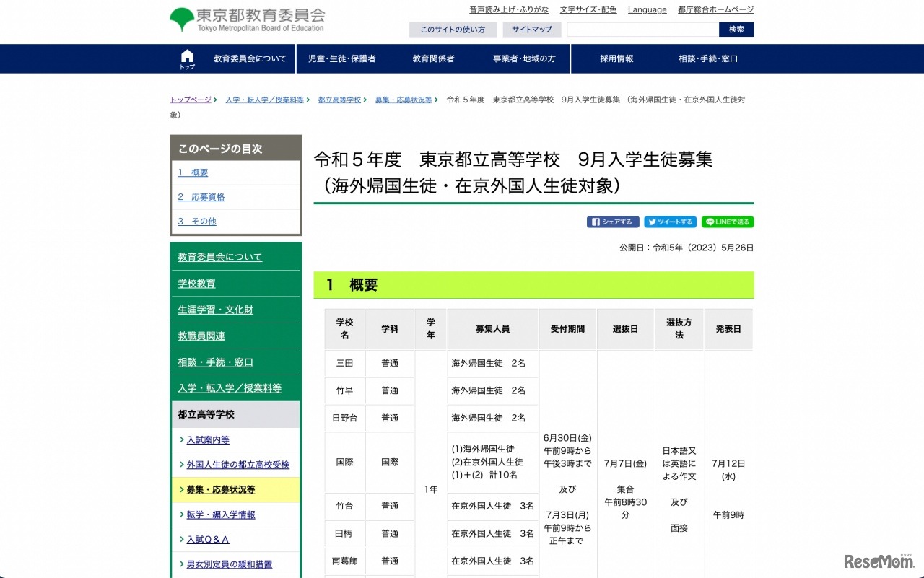Click 都立高等学校 breadcrumb link
This screenshot has width=924, height=578.
pos(339,100)
